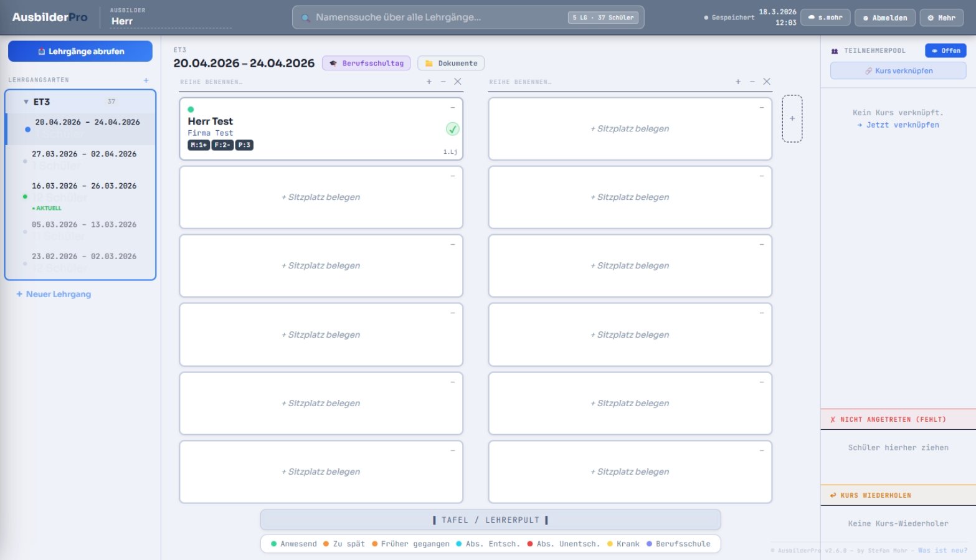Screen dimensions: 976x560
Task: Click Lehrgänge abrufen
Action: [x=80, y=51]
